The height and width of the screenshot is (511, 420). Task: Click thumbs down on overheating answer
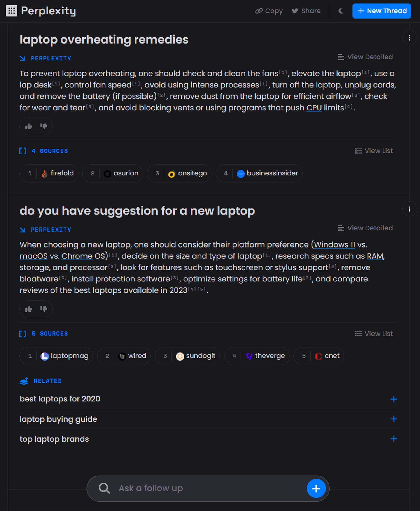tap(44, 126)
